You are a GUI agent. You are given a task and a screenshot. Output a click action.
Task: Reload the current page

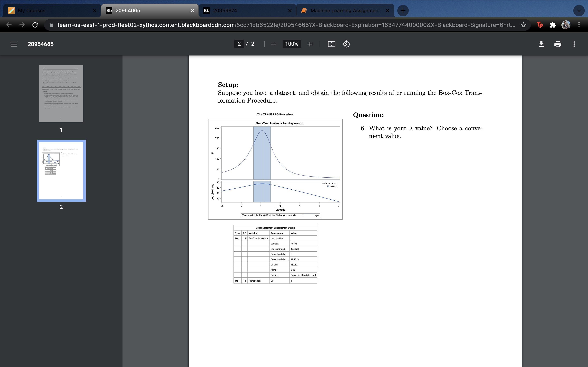tap(35, 25)
